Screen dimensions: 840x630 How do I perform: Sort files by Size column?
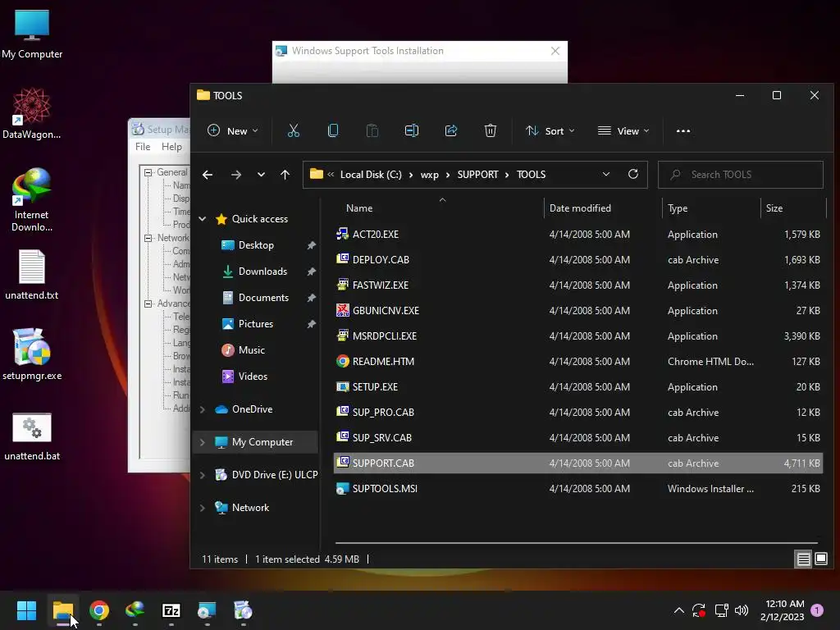pos(793,208)
